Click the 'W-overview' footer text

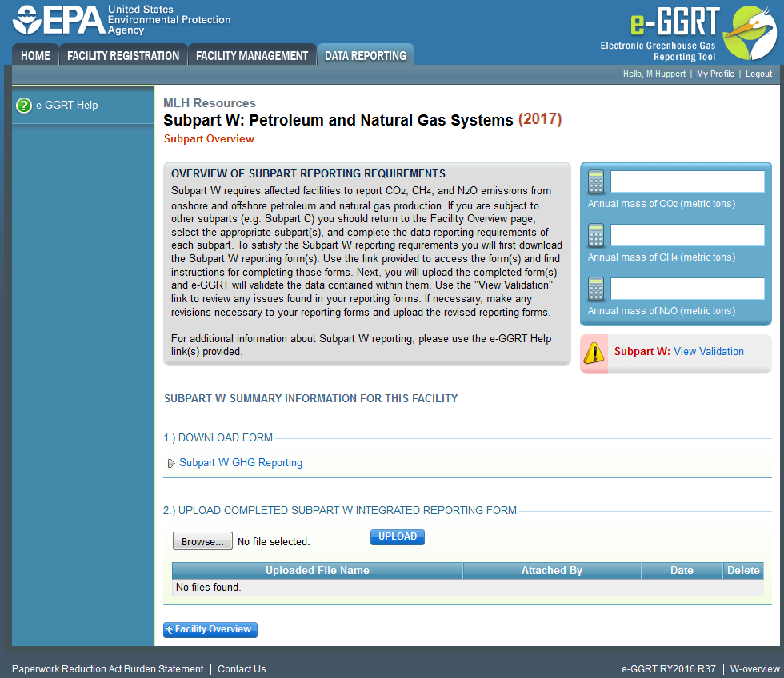[755, 669]
